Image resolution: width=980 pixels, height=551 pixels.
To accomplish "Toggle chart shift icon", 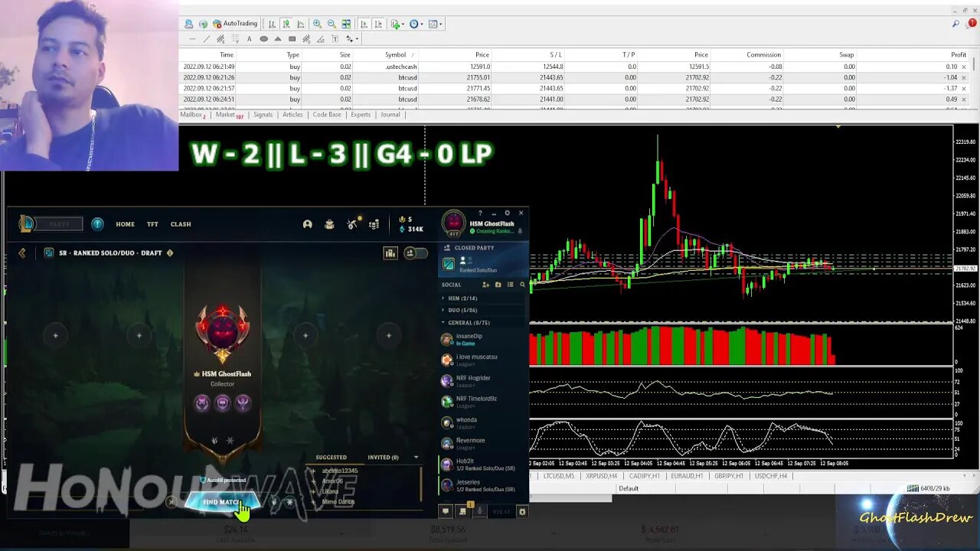I will click(x=378, y=24).
